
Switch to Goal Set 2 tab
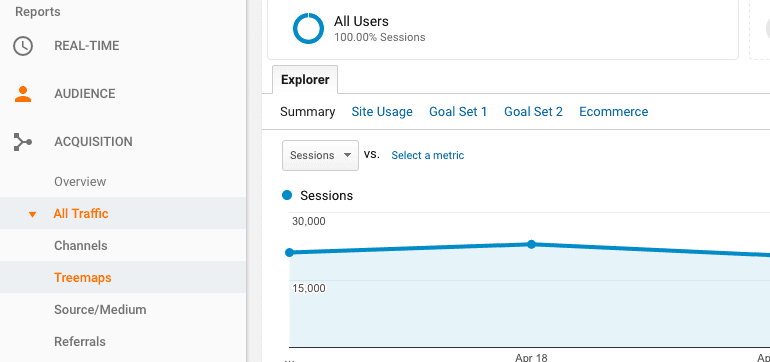click(533, 112)
